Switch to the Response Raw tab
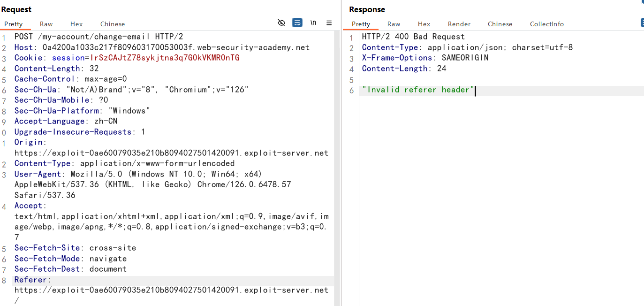This screenshot has width=644, height=306. (394, 24)
